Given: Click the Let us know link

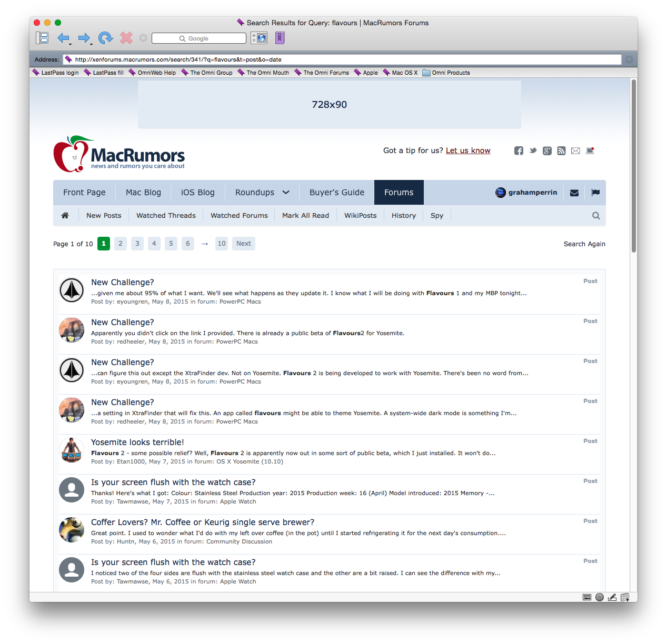Looking at the screenshot, I should pyautogui.click(x=468, y=151).
